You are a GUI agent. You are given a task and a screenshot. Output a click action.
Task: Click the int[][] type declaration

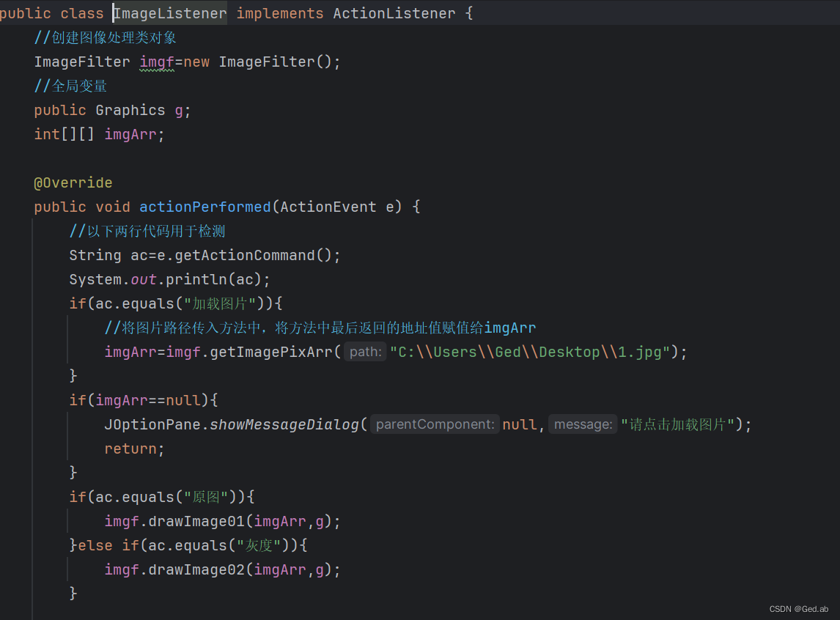(x=65, y=134)
